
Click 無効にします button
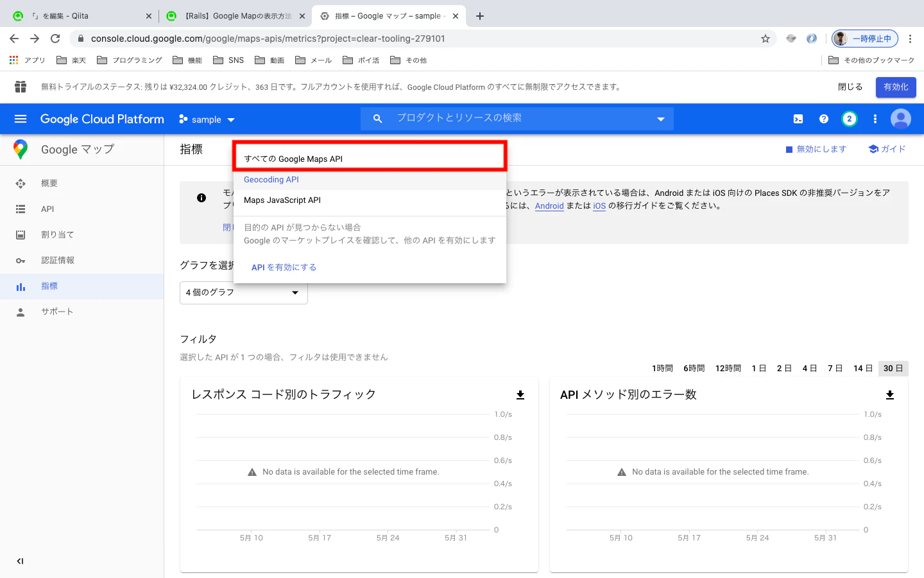816,149
